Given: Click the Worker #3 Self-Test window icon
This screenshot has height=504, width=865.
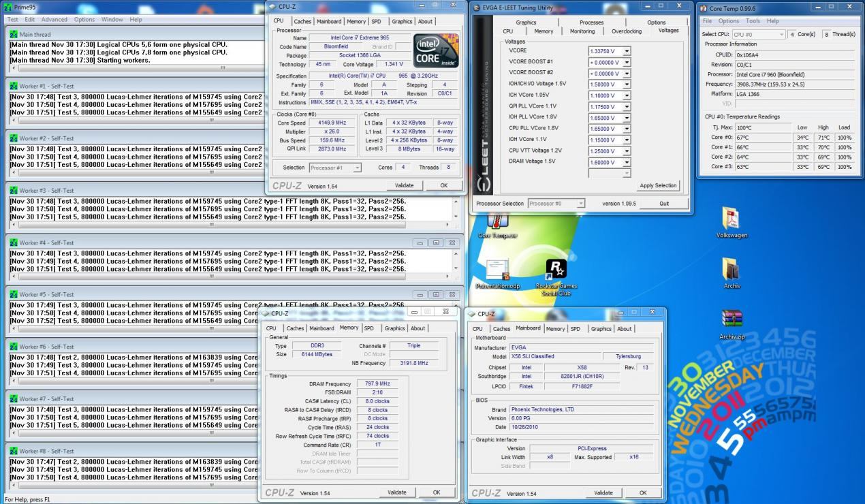Looking at the screenshot, I should 12,191.
